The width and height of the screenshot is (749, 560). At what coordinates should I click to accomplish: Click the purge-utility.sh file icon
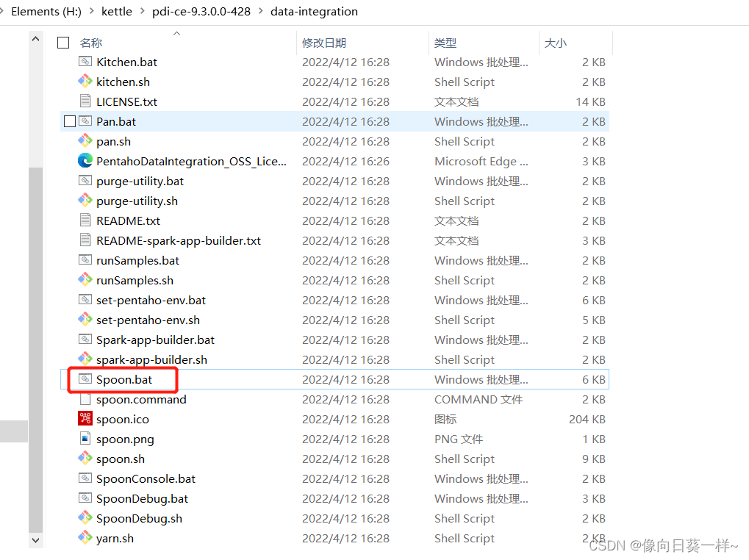[x=85, y=201]
